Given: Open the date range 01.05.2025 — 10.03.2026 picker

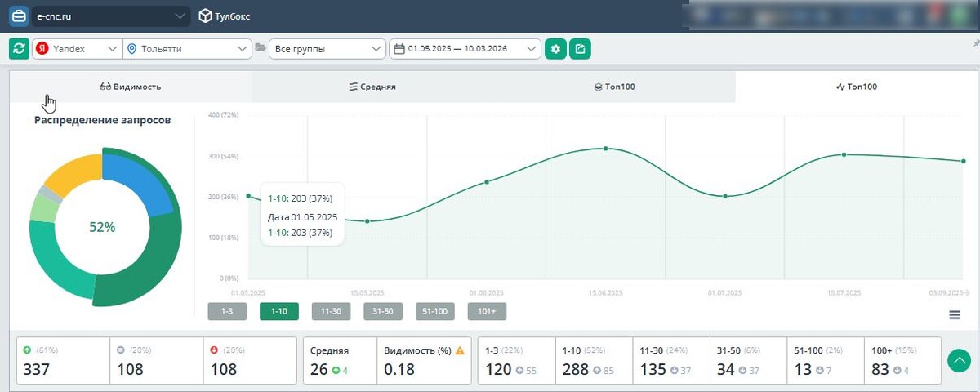Looking at the screenshot, I should (x=465, y=49).
